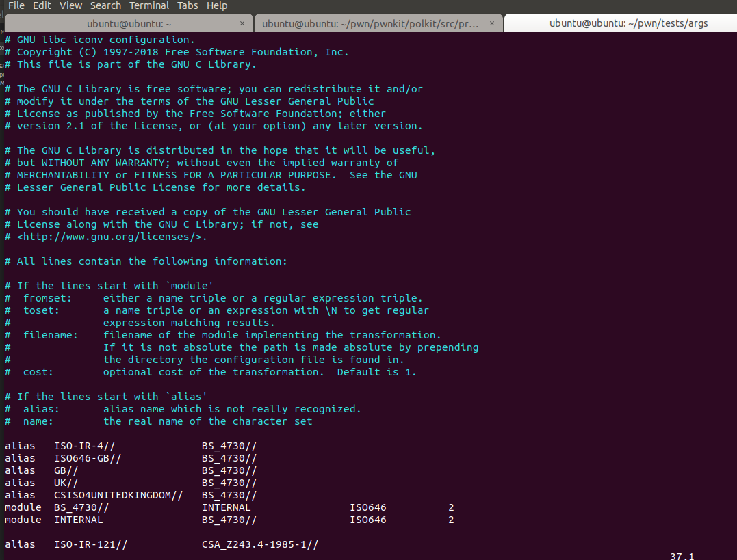Open the Edit menu
This screenshot has width=737, height=560.
coord(42,5)
